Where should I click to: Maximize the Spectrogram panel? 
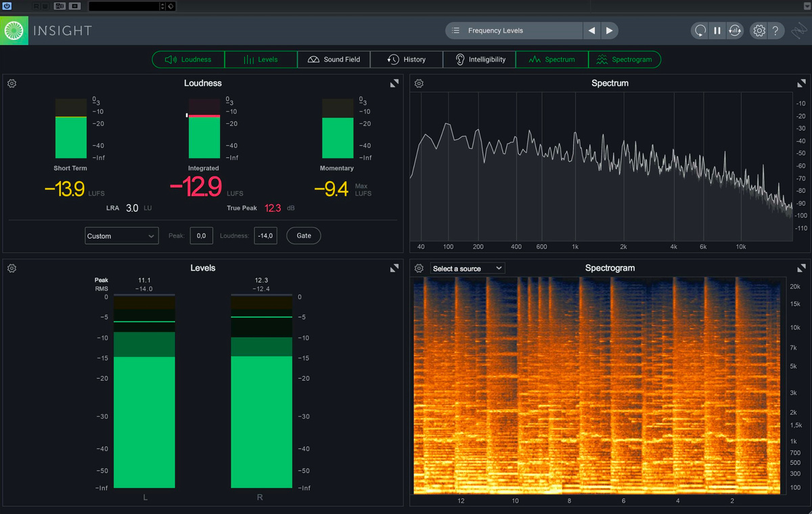click(x=801, y=268)
